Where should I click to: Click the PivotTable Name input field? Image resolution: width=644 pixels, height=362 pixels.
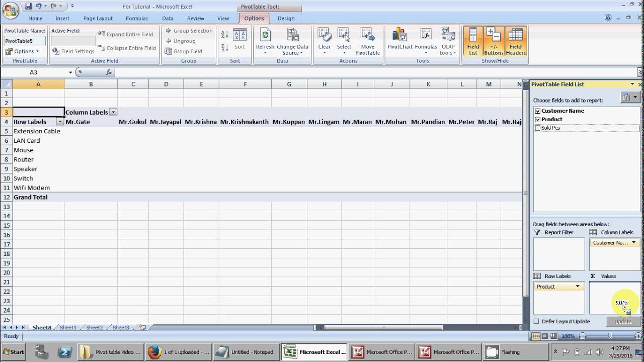pos(25,41)
